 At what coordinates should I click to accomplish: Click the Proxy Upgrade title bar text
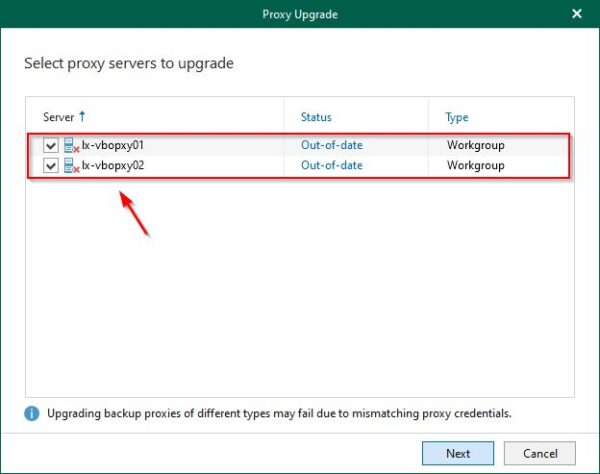(300, 15)
